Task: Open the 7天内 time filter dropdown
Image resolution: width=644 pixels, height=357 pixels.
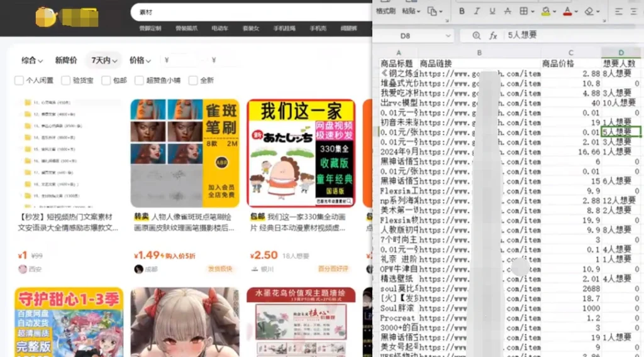Action: coord(104,60)
